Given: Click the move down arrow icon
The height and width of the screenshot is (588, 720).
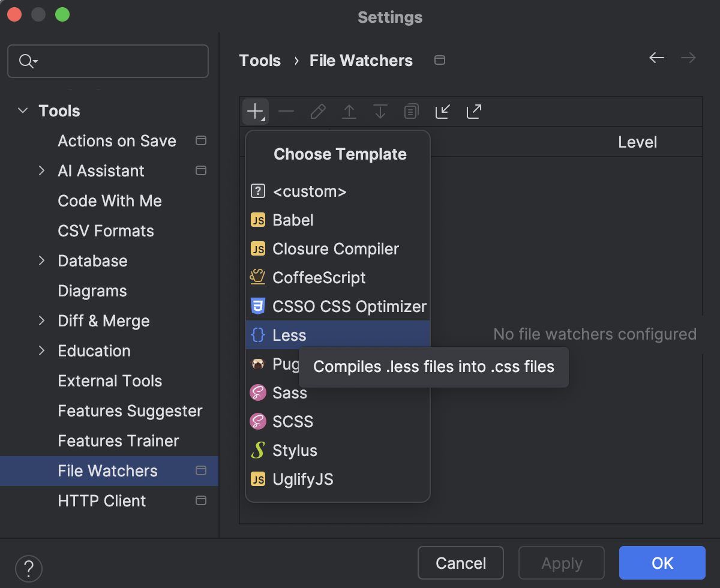Looking at the screenshot, I should (x=380, y=111).
